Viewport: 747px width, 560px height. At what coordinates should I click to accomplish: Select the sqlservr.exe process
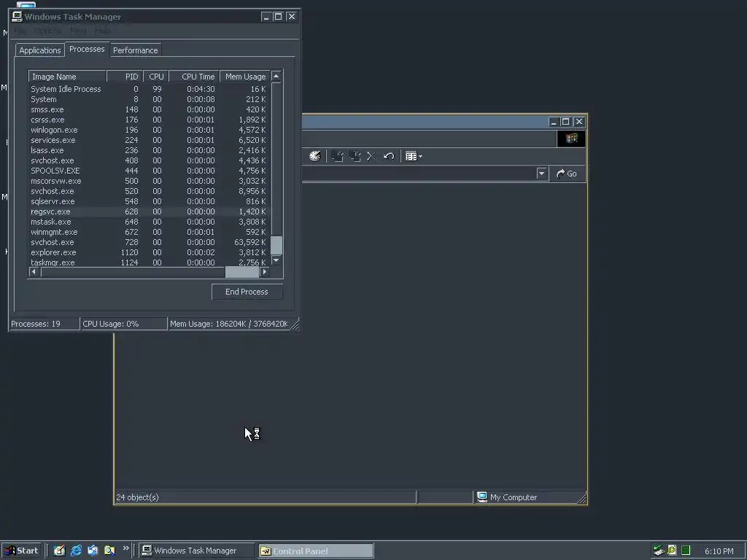coord(149,201)
